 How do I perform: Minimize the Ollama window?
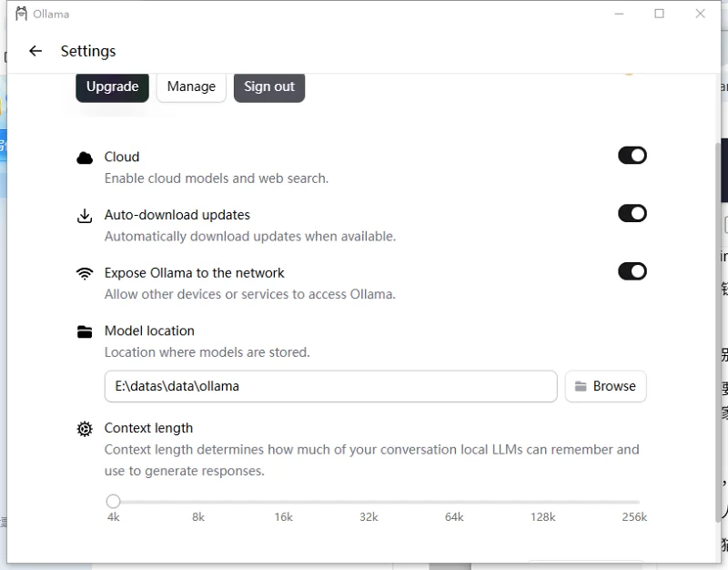click(619, 14)
